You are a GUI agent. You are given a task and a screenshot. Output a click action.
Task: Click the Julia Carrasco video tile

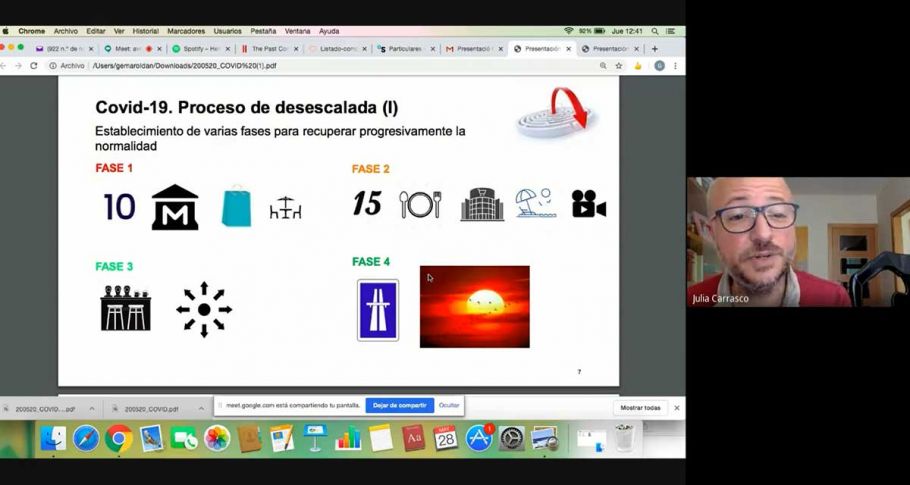[799, 242]
